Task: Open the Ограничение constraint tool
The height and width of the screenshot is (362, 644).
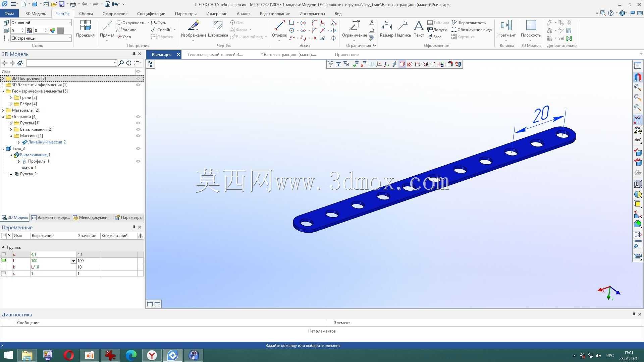Action: [354, 29]
